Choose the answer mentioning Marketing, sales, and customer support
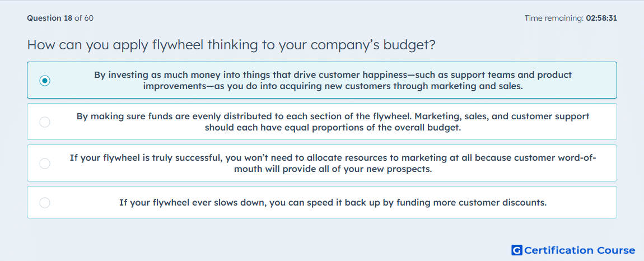644x261 pixels. pyautogui.click(x=333, y=122)
